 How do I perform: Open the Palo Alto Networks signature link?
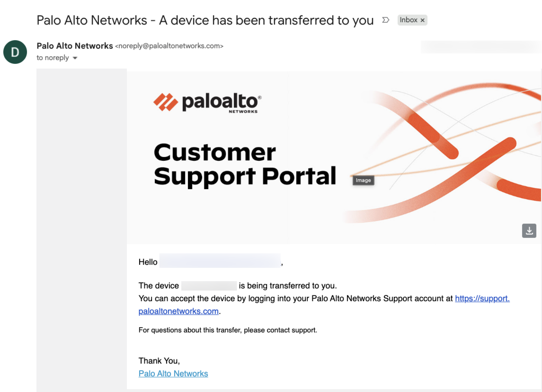point(173,374)
